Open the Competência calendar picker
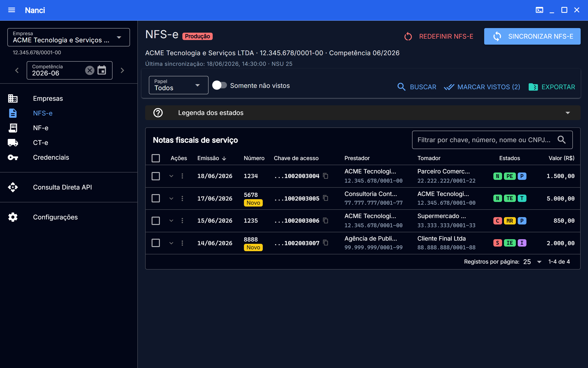The height and width of the screenshot is (368, 588). tap(102, 70)
